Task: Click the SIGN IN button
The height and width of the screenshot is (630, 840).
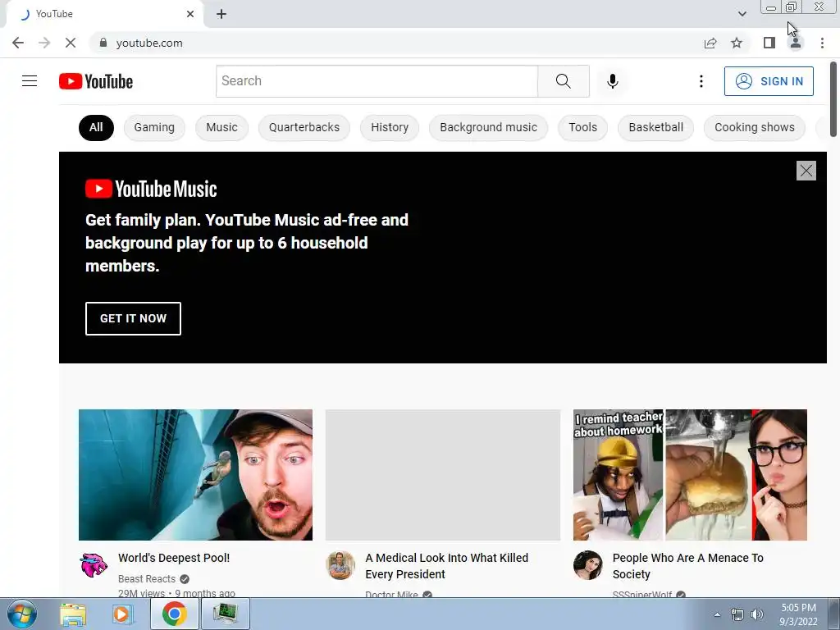Action: coord(769,81)
